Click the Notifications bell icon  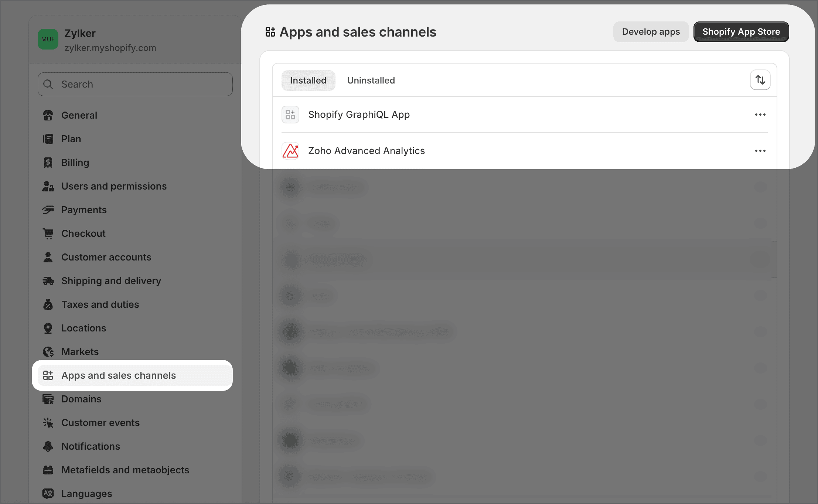point(48,446)
